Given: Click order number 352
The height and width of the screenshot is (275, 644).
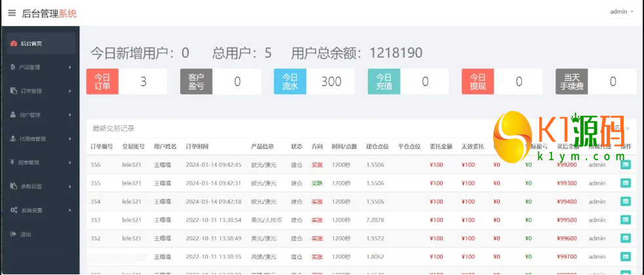Looking at the screenshot, I should pyautogui.click(x=95, y=238).
